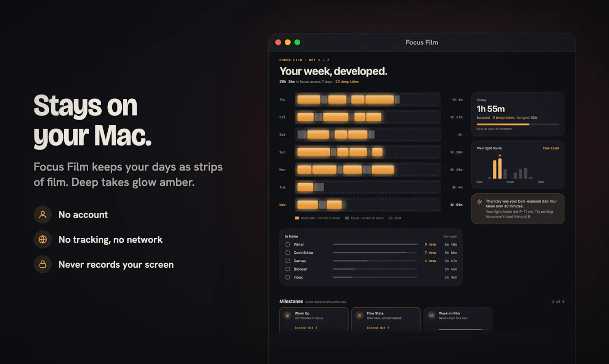Maximize Focus Film with the green button
This screenshot has width=609, height=364.
tap(297, 42)
